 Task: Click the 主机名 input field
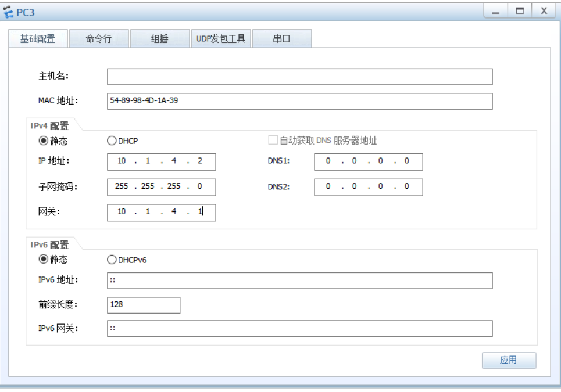point(300,77)
